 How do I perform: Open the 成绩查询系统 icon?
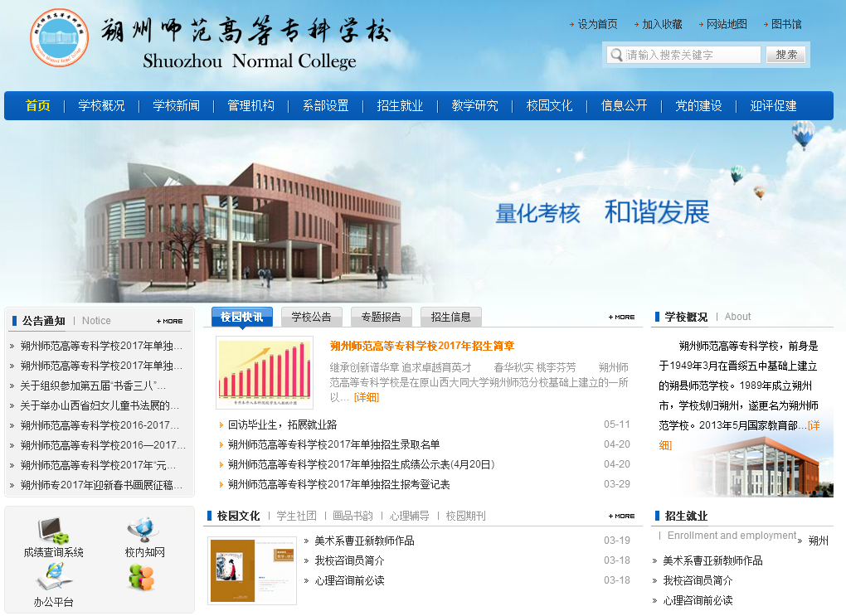[x=53, y=531]
